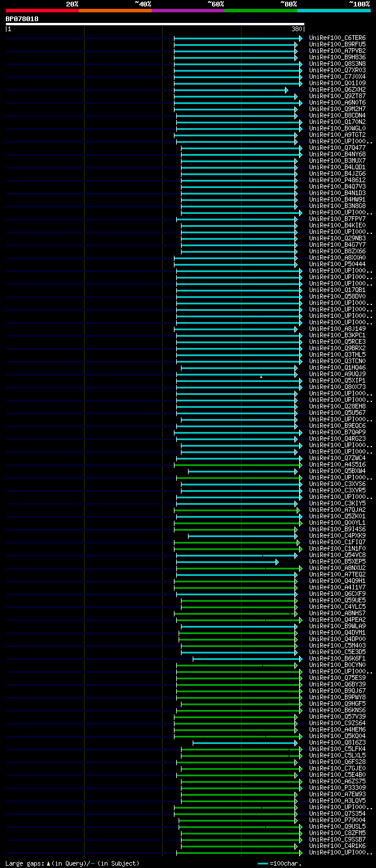This screenshot has height=868, width=376.
Task: Click label UniRef100_P33309
Action: tap(337, 788)
